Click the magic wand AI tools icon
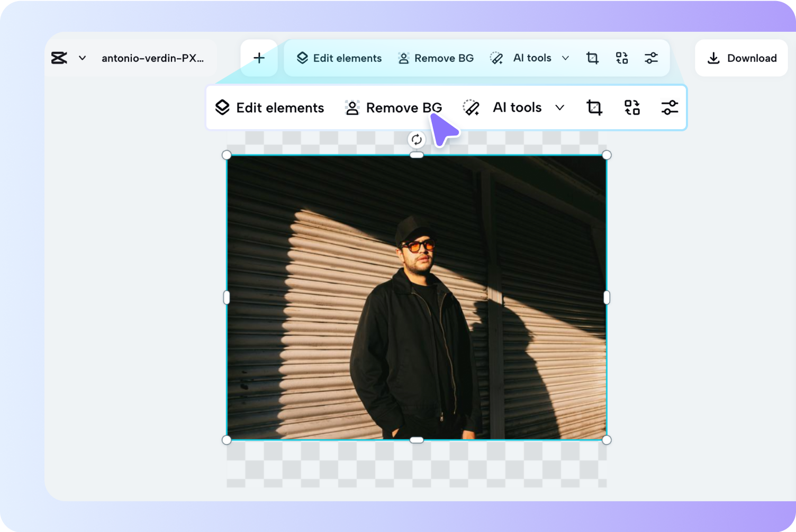This screenshot has width=796, height=532. coord(471,107)
